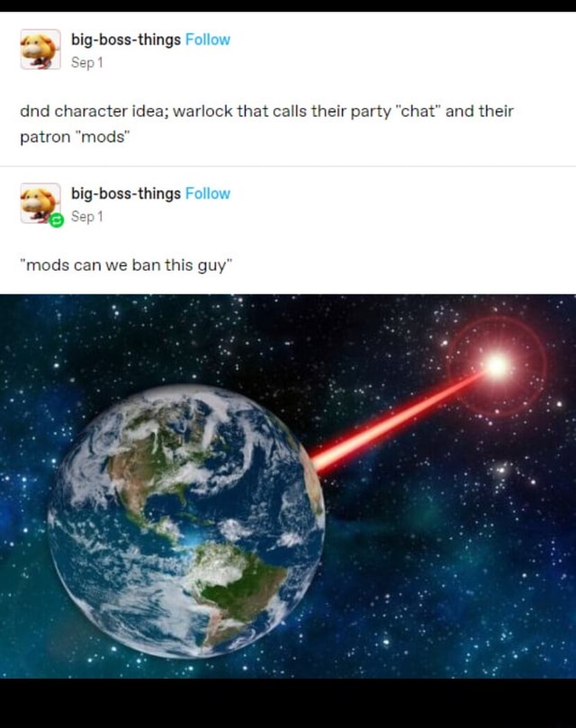The height and width of the screenshot is (728, 576).
Task: Open Sep 1 timestamp of first post
Action: (x=87, y=63)
